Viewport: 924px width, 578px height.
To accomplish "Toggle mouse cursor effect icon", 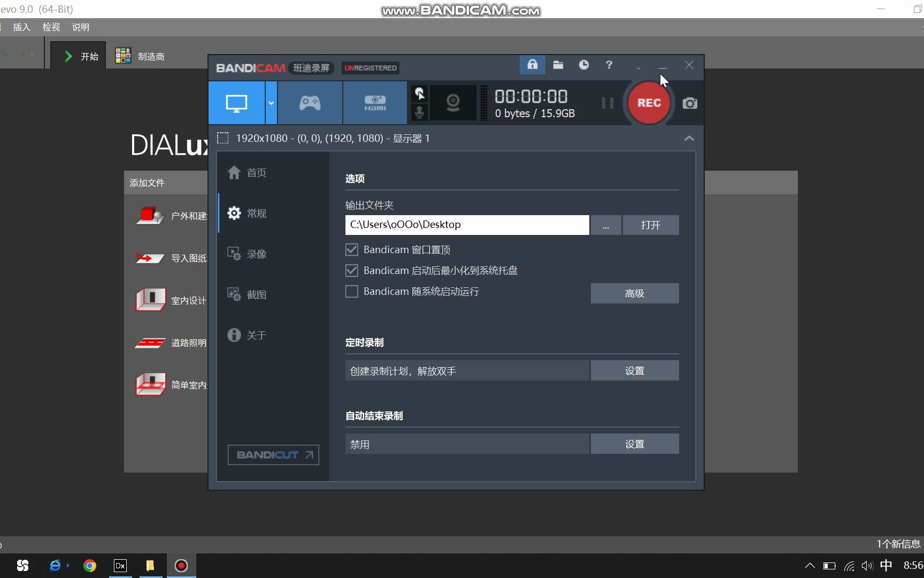I will tap(420, 94).
